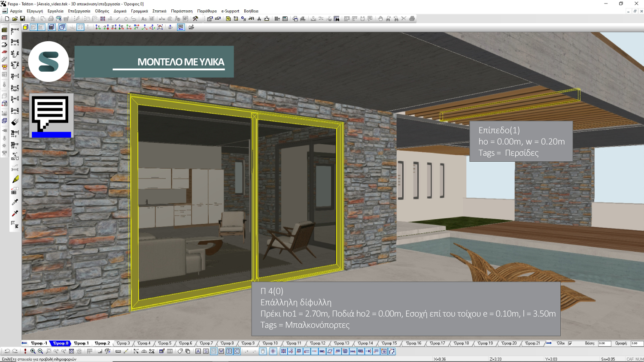Image resolution: width=644 pixels, height=362 pixels.
Task: Click the zoom in magnifier icon
Action: tap(33, 351)
